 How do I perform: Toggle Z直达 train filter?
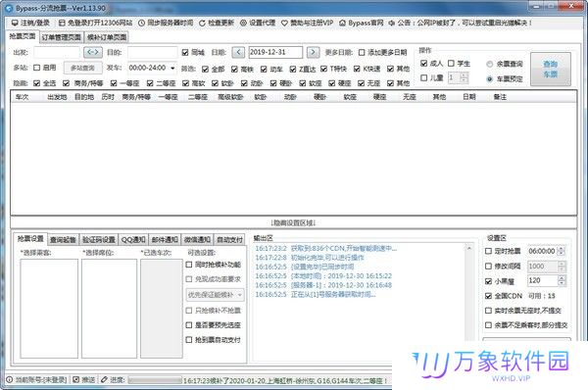[x=293, y=69]
